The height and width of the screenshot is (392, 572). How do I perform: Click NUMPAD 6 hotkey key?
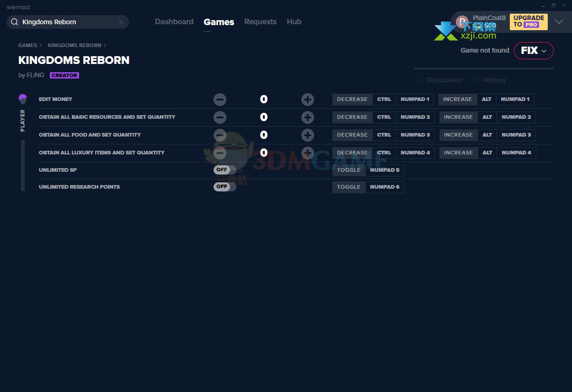click(385, 187)
